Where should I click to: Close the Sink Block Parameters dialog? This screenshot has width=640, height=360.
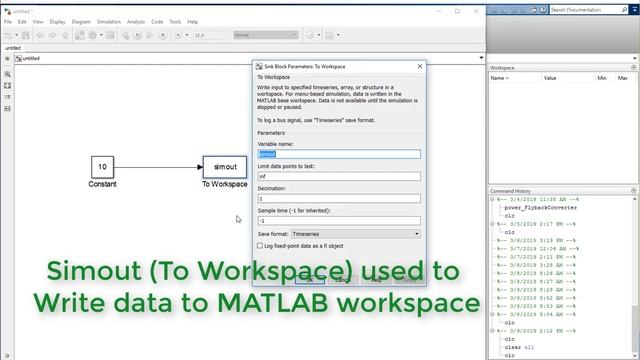420,66
